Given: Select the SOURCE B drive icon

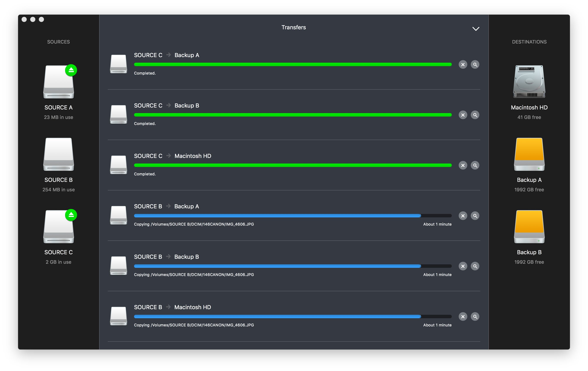Looking at the screenshot, I should click(59, 154).
